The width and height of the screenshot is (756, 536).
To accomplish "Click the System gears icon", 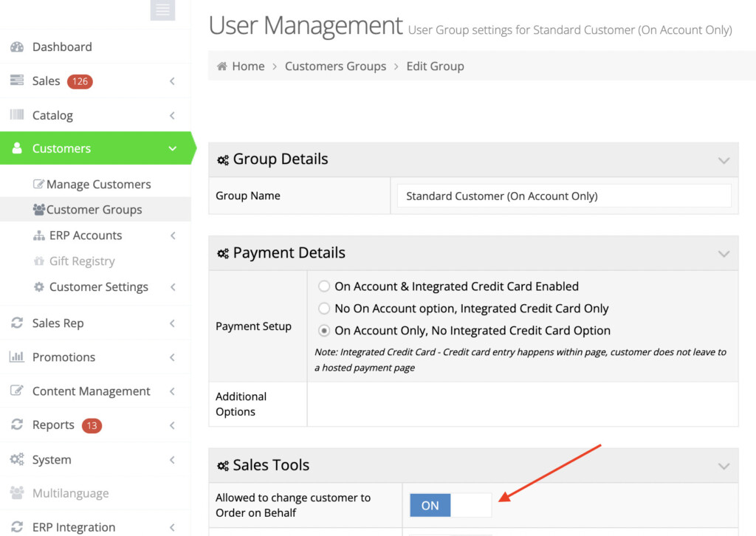I will click(17, 459).
